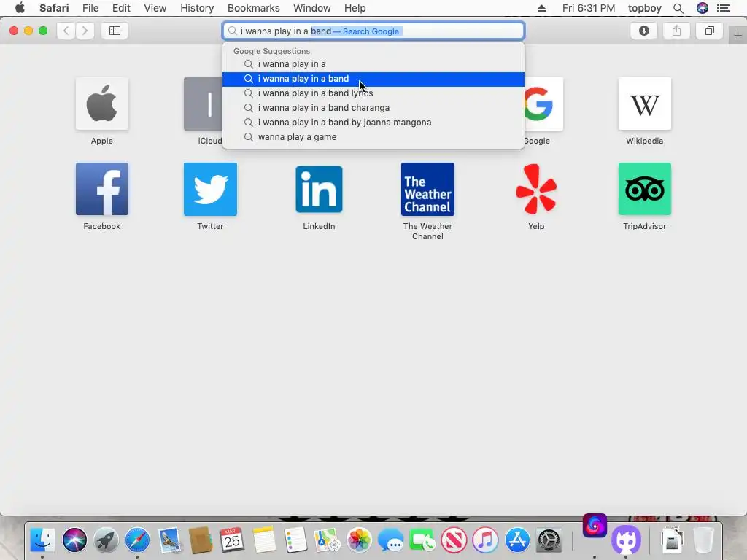747x560 pixels.
Task: Open the View menu
Action: click(155, 8)
